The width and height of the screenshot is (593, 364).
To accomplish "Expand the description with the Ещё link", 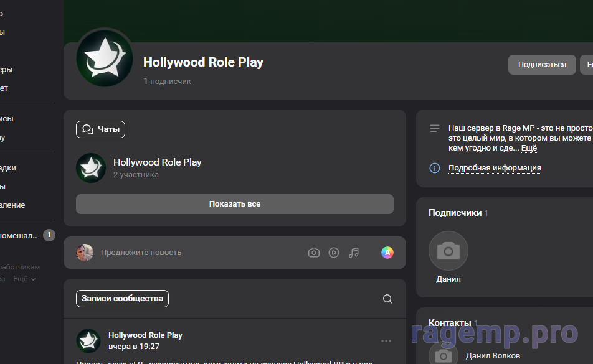I will tap(529, 148).
